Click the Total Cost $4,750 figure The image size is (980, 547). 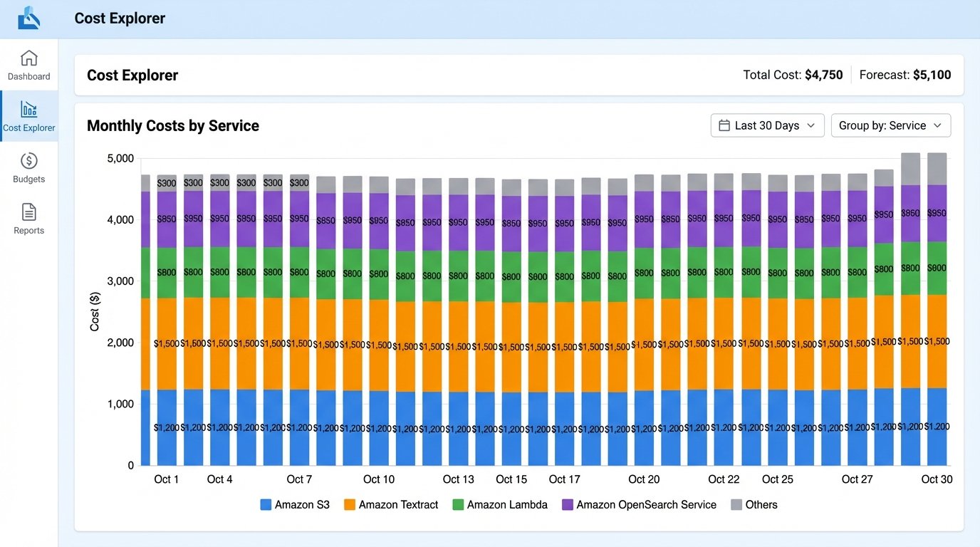click(x=823, y=75)
